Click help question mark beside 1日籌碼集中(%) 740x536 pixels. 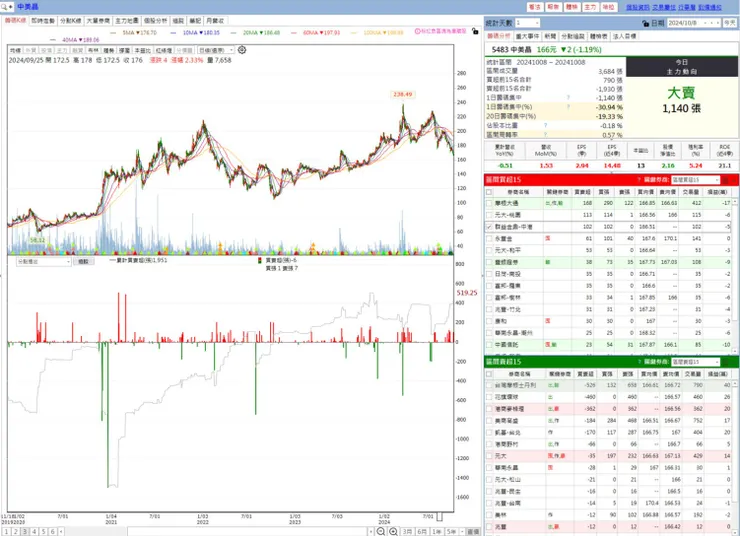coord(568,107)
